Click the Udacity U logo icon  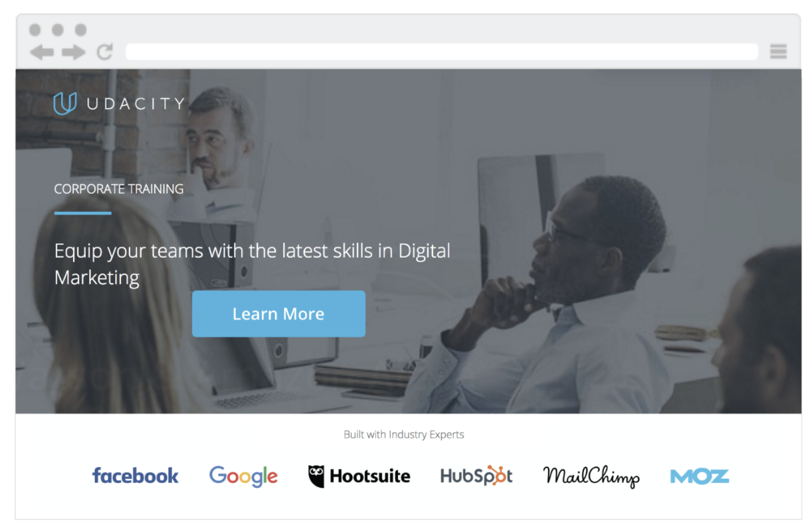(x=64, y=103)
